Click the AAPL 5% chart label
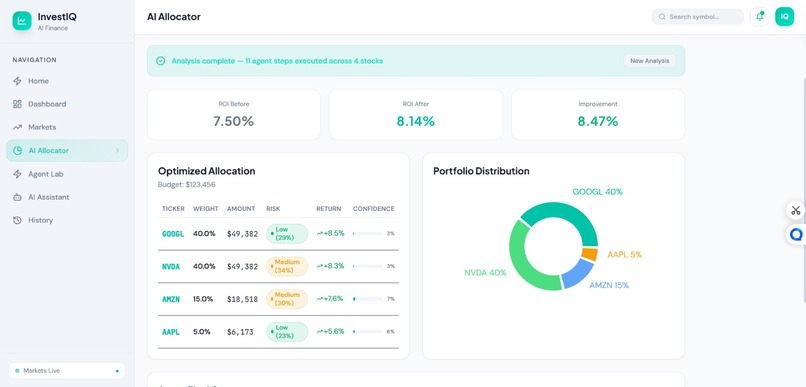Screen dimensions: 806x387 625,254
